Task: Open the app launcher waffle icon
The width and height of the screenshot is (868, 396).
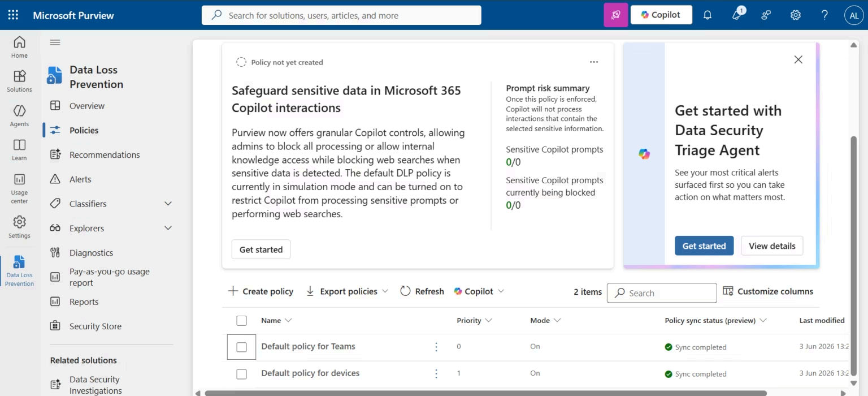Action: pyautogui.click(x=13, y=15)
